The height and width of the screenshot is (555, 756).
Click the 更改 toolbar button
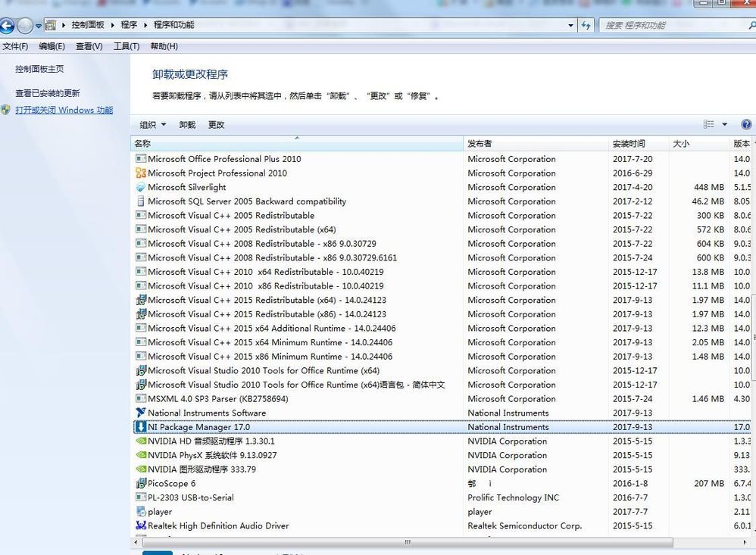coord(217,125)
